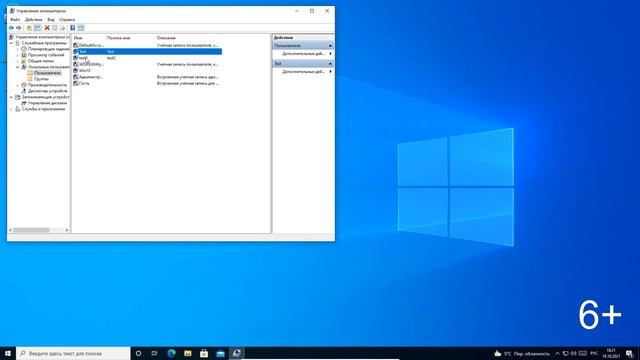The width and height of the screenshot is (640, 360).
Task: Select Общие папки in the tree
Action: click(40, 61)
